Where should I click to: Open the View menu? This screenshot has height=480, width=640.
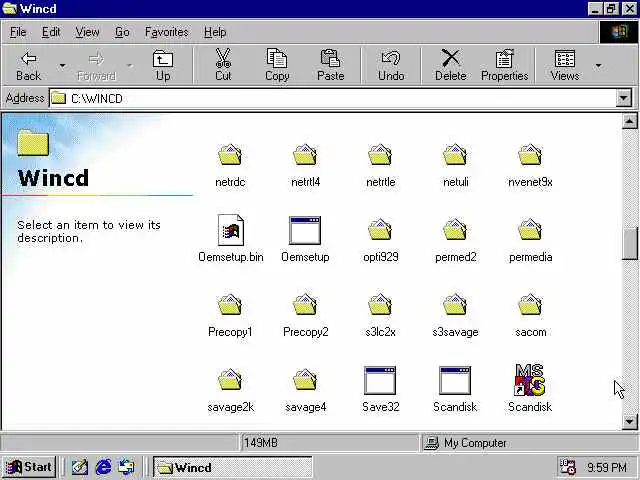pyautogui.click(x=87, y=32)
